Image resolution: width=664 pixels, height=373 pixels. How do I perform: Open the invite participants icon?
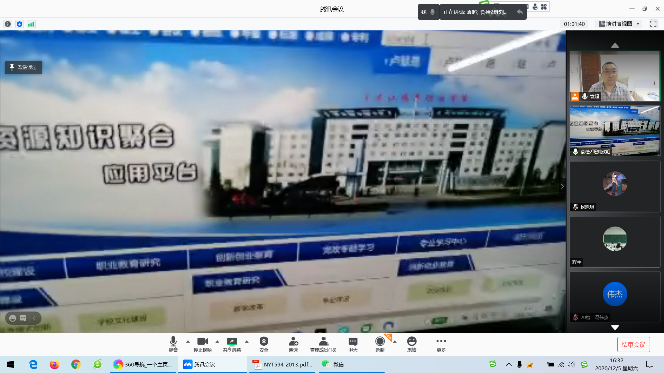(293, 344)
